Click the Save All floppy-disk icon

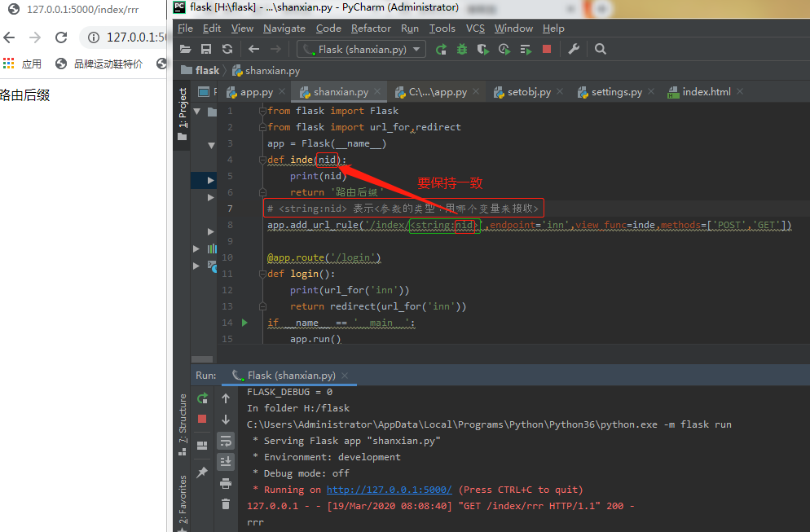tap(206, 49)
